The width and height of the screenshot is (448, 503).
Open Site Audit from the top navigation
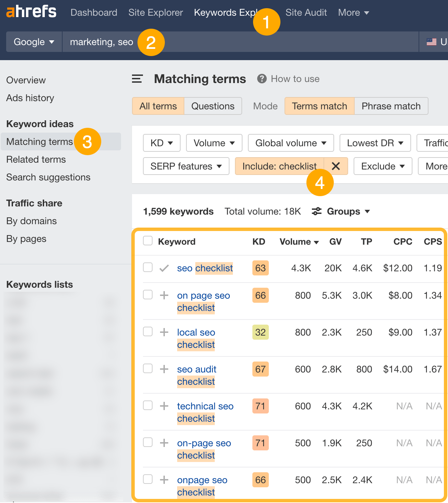tap(306, 12)
